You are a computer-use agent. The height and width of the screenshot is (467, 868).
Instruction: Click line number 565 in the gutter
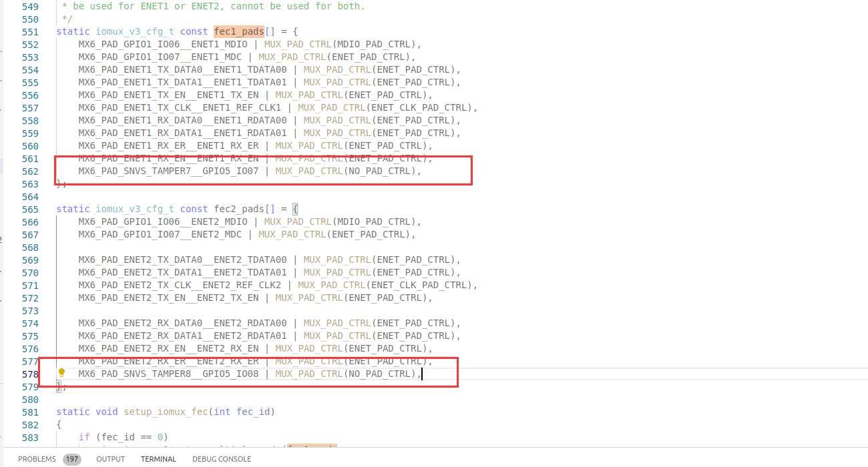31,209
